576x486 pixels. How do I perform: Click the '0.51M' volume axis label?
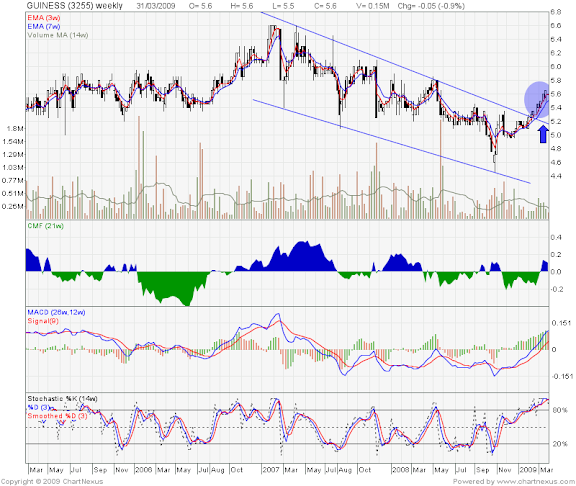click(13, 194)
